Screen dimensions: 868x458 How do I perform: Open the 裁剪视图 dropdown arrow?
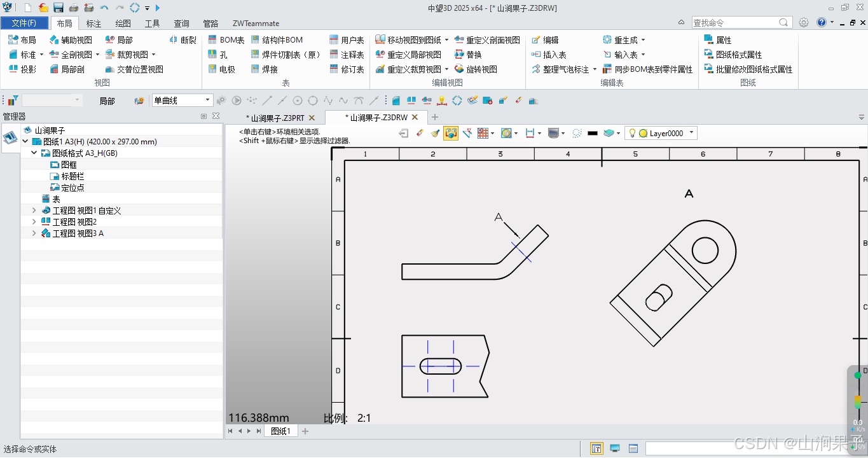pos(153,55)
